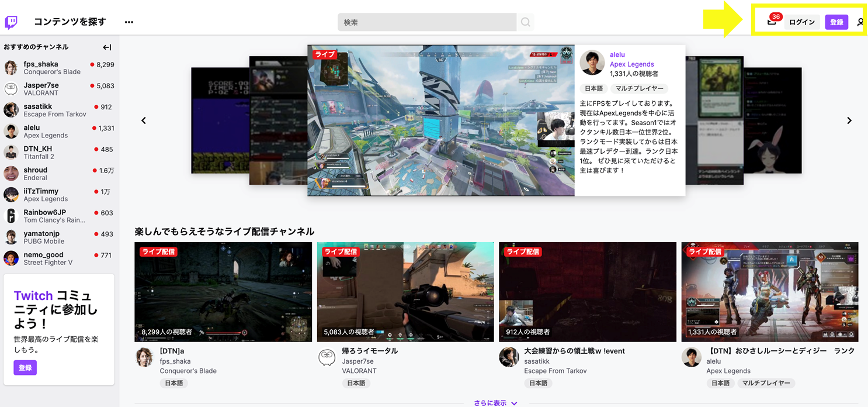Click the Twitch logo home icon
Image resolution: width=868 pixels, height=407 pixels.
(11, 22)
